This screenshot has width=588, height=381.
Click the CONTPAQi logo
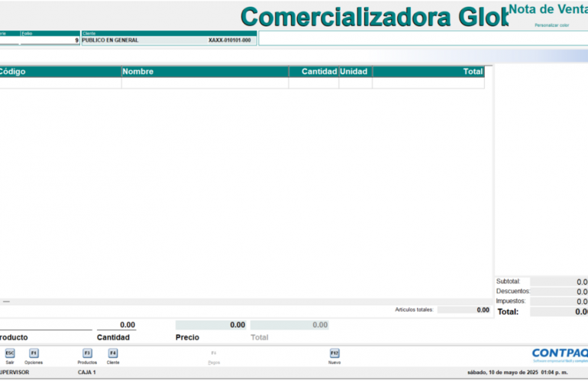[559, 353]
